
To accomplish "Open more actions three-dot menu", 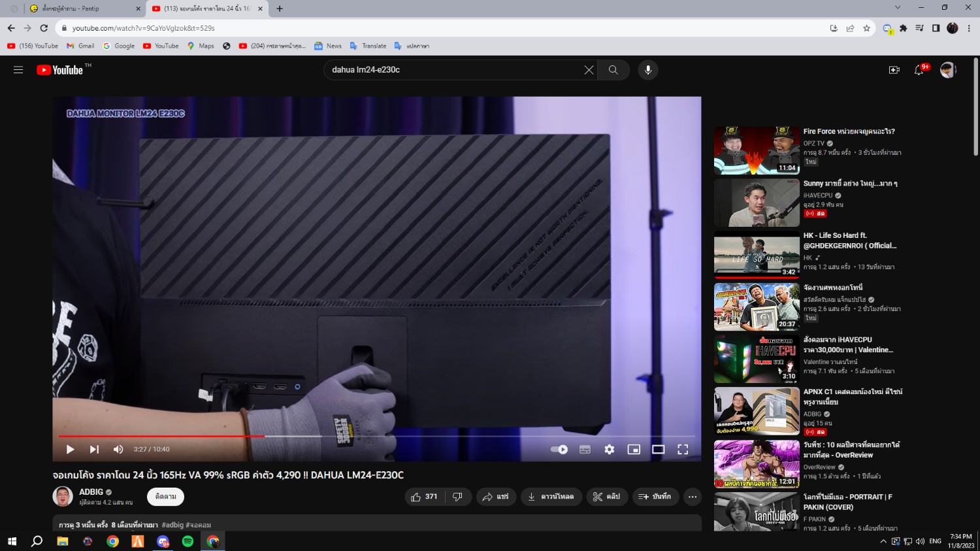I will pyautogui.click(x=693, y=497).
